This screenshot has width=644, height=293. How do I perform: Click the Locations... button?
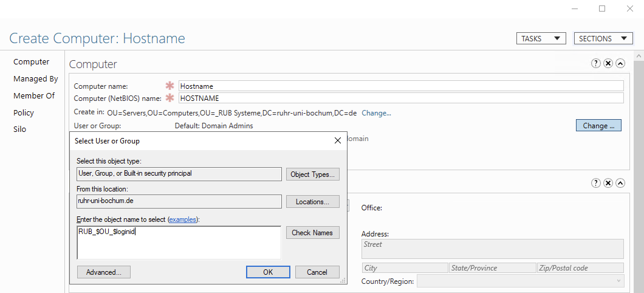click(x=313, y=202)
